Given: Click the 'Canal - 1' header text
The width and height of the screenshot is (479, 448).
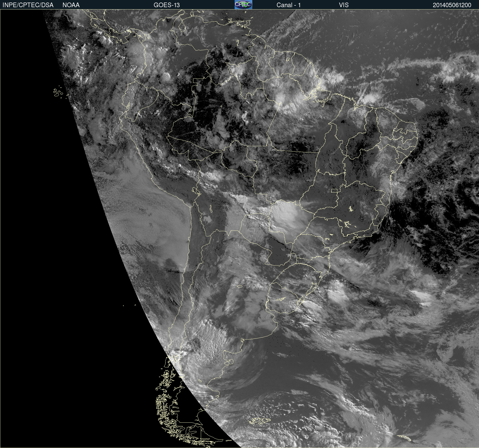Looking at the screenshot, I should click(x=288, y=5).
